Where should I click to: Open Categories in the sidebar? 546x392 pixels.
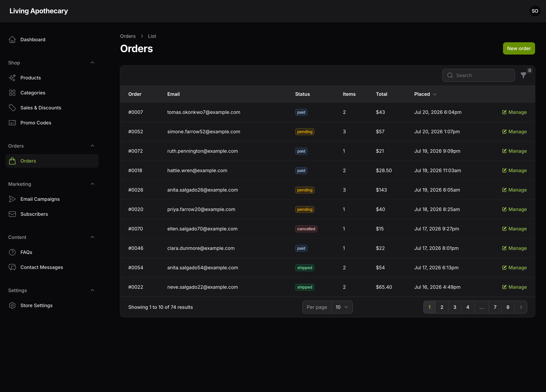tap(52, 93)
